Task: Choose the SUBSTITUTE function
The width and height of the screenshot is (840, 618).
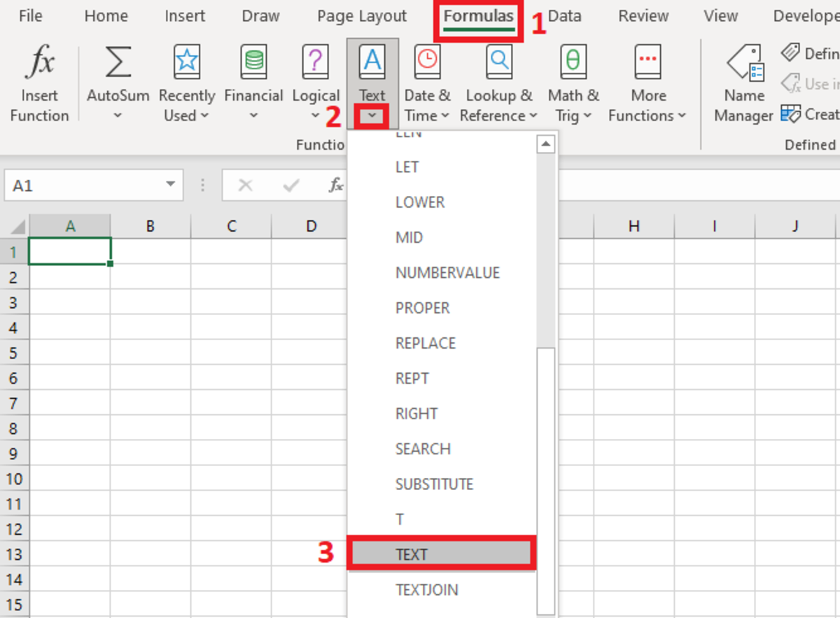Action: (435, 484)
